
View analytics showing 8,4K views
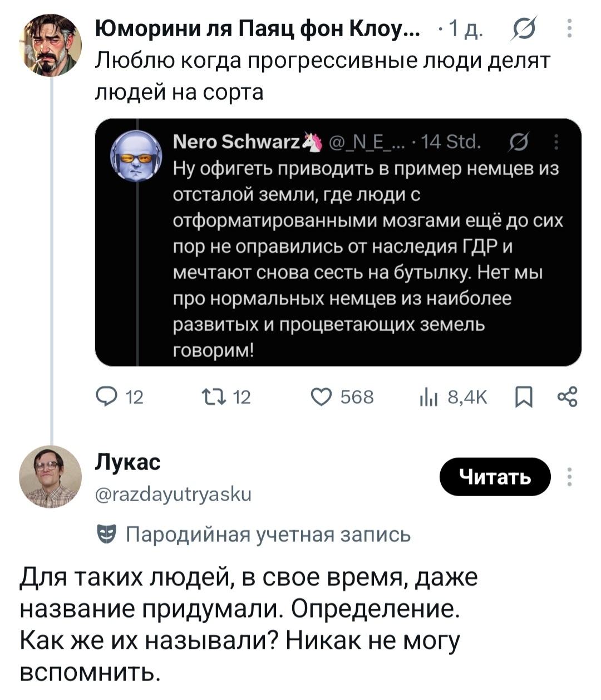452,397
